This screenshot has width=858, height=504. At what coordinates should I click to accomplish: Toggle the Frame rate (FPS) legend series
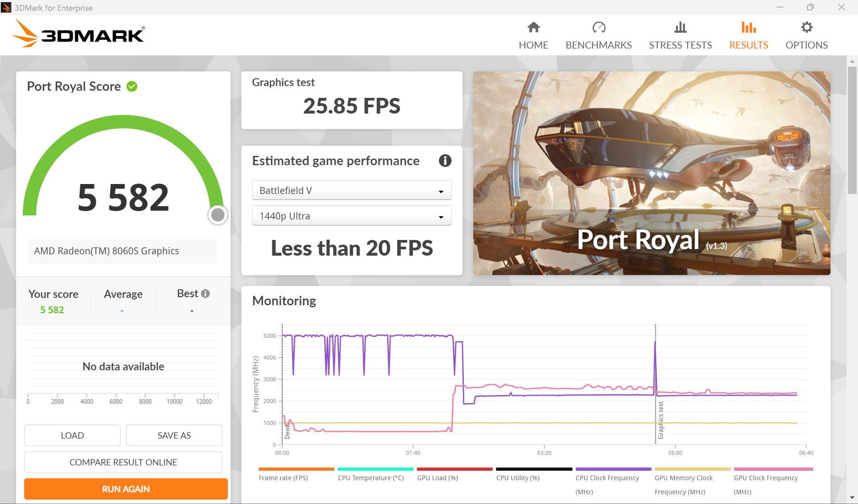click(x=283, y=478)
